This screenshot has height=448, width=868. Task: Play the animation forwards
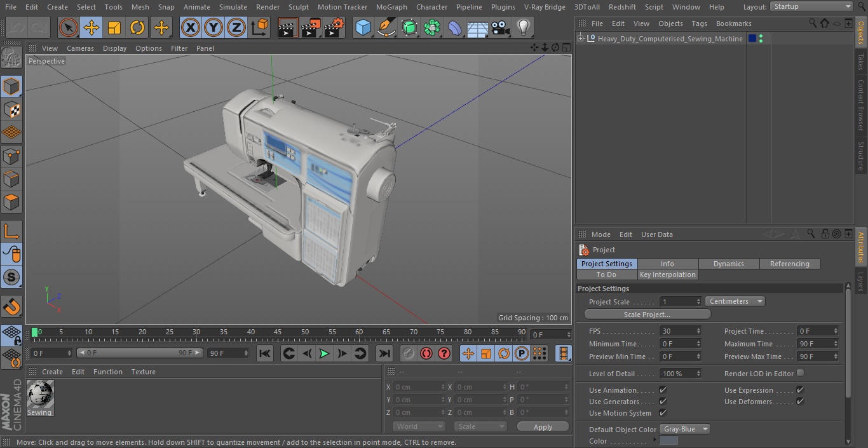324,353
